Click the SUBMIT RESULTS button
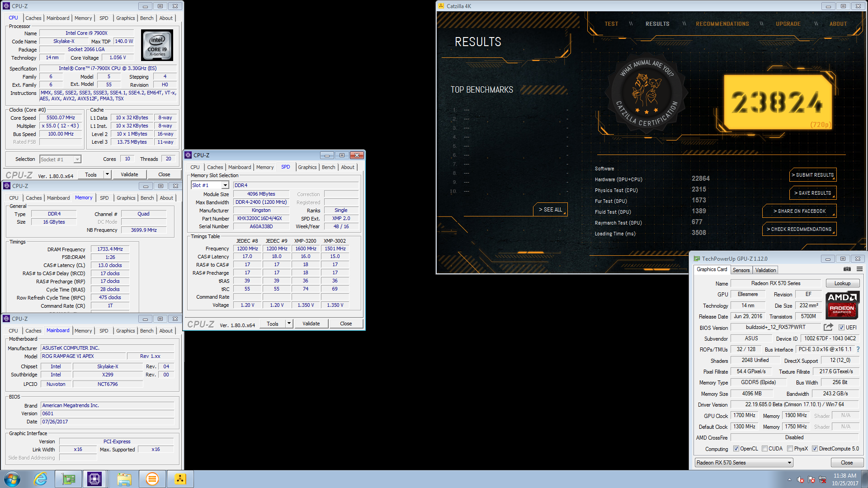The image size is (868, 488). (813, 175)
